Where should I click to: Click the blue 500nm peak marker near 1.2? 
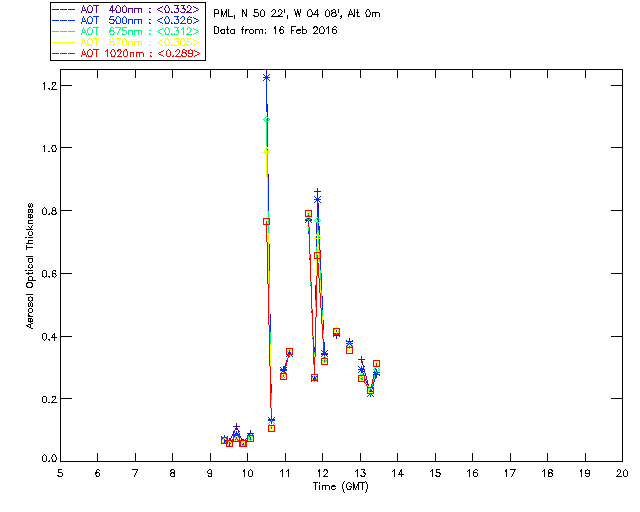pyautogui.click(x=267, y=78)
